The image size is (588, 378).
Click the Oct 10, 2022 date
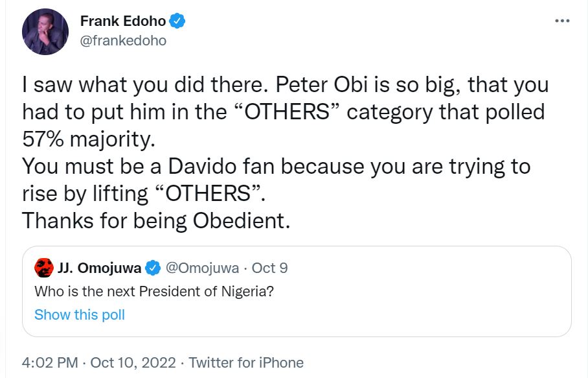tap(133, 362)
